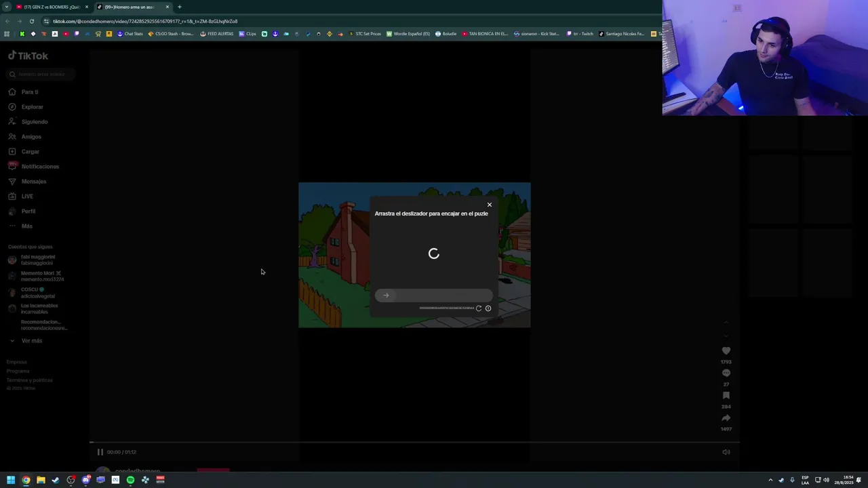Share the video arrow icon
This screenshot has width=868, height=488.
[x=726, y=418]
